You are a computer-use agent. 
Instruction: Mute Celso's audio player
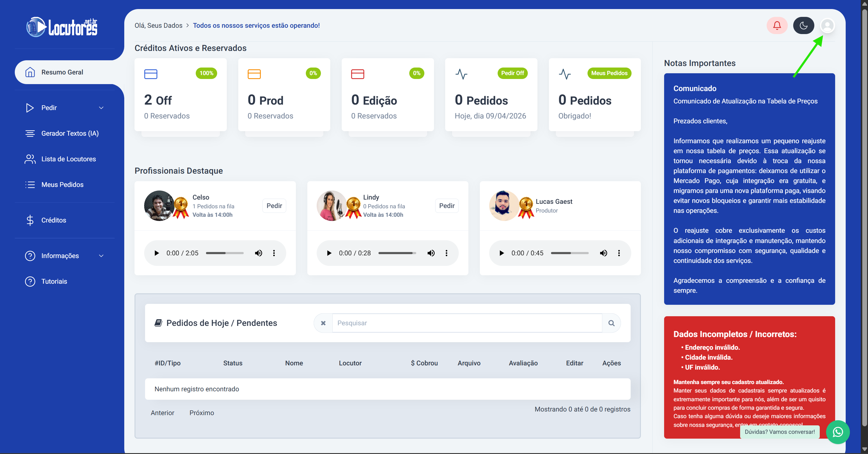pos(258,253)
